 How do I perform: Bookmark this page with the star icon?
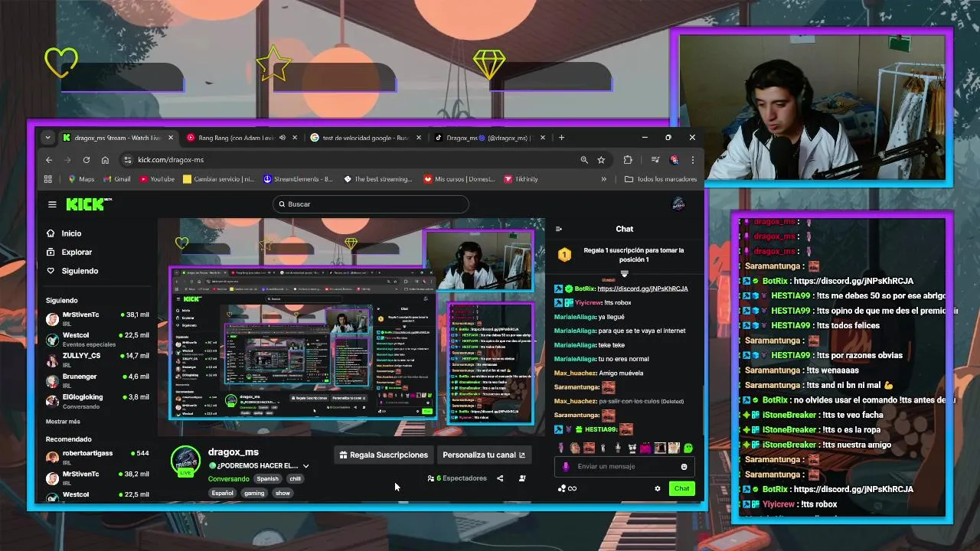601,160
